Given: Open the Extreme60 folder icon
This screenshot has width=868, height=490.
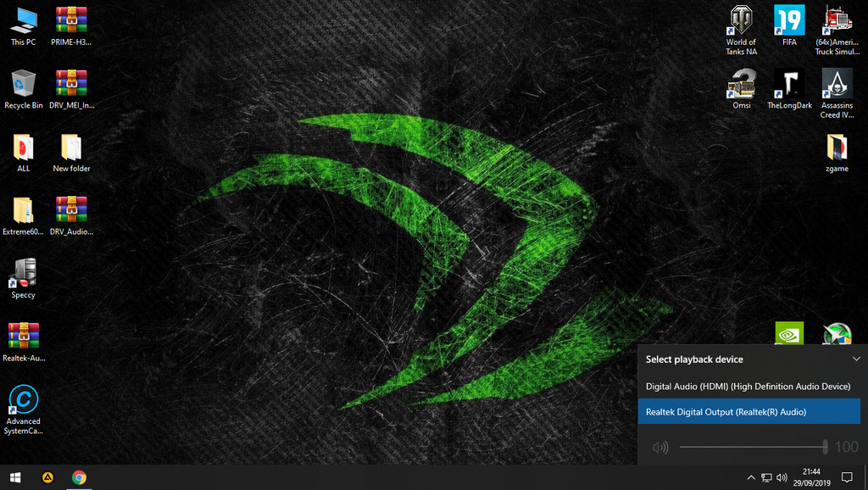Looking at the screenshot, I should (23, 215).
